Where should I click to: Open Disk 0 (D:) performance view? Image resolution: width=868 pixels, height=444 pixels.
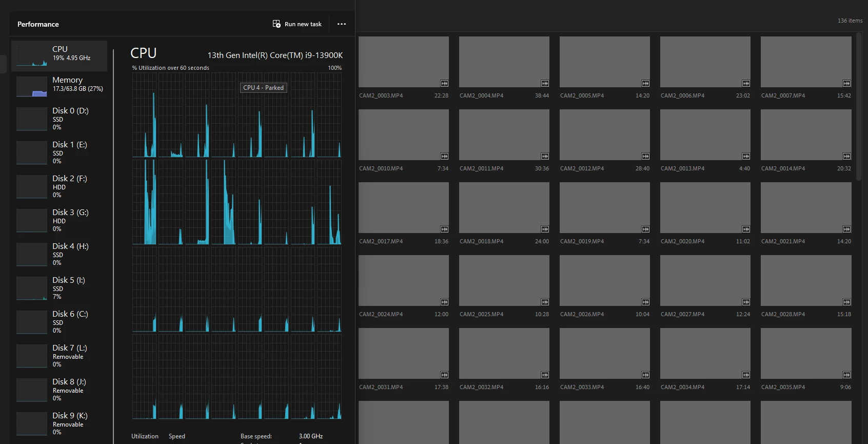click(60, 119)
